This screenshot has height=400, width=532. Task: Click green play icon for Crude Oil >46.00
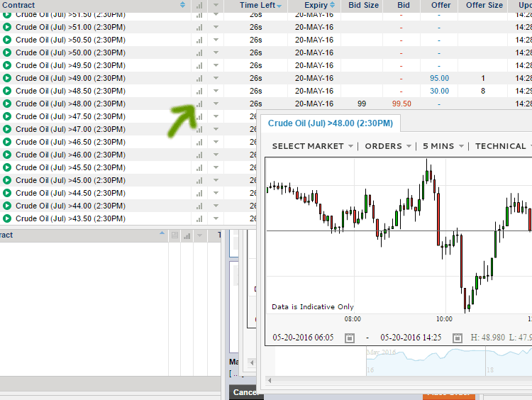coord(7,155)
